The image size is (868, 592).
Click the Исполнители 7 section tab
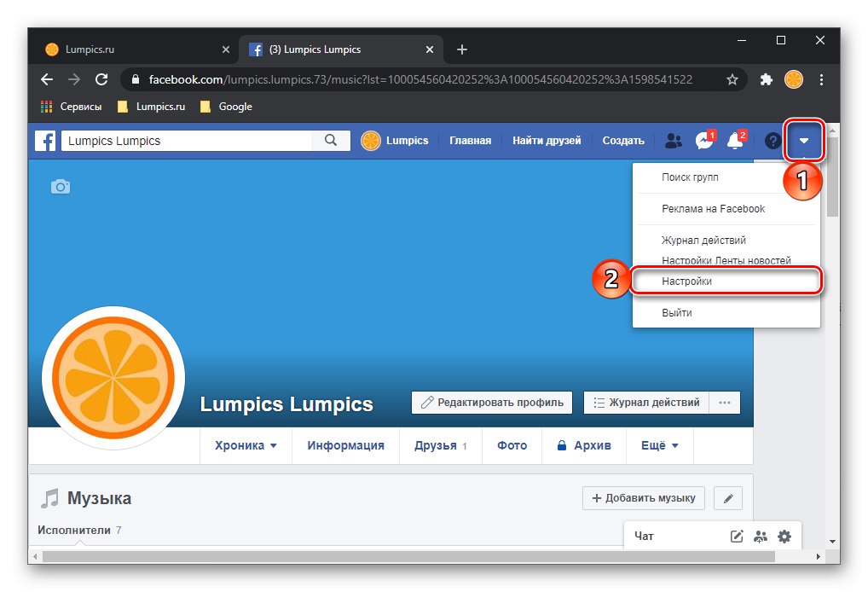click(x=79, y=531)
